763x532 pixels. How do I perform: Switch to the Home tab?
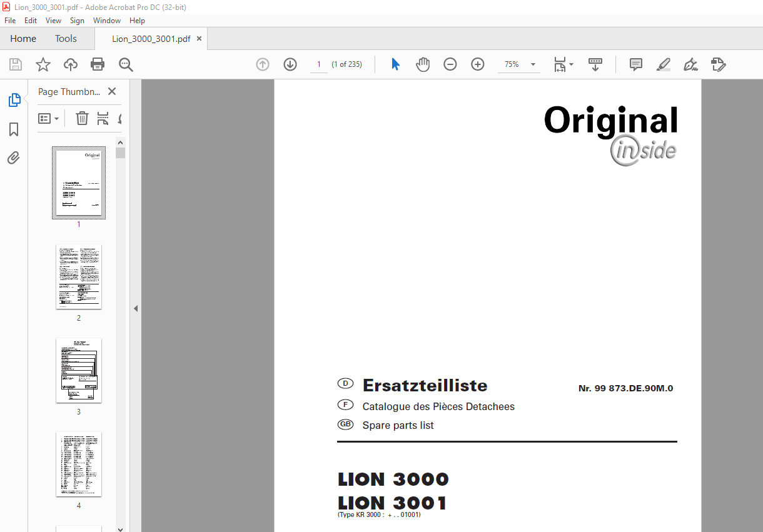click(23, 39)
